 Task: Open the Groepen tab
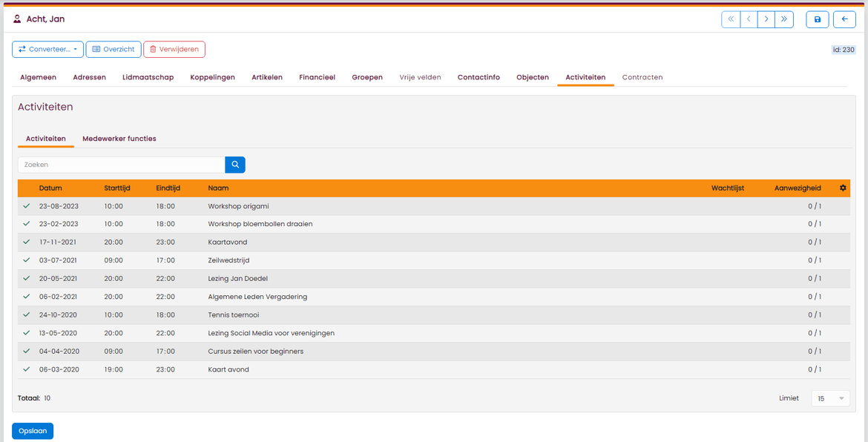tap(367, 77)
